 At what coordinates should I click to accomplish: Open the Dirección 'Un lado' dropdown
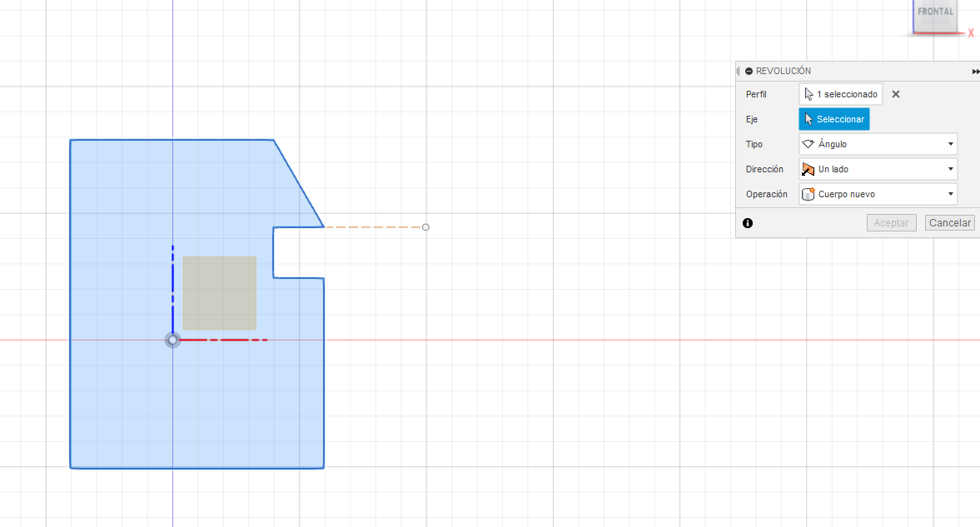point(878,169)
